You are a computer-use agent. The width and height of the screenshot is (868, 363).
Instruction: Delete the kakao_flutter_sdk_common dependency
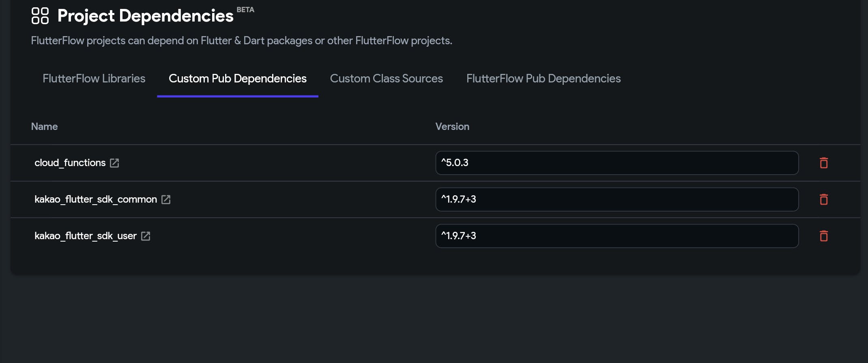(x=823, y=199)
